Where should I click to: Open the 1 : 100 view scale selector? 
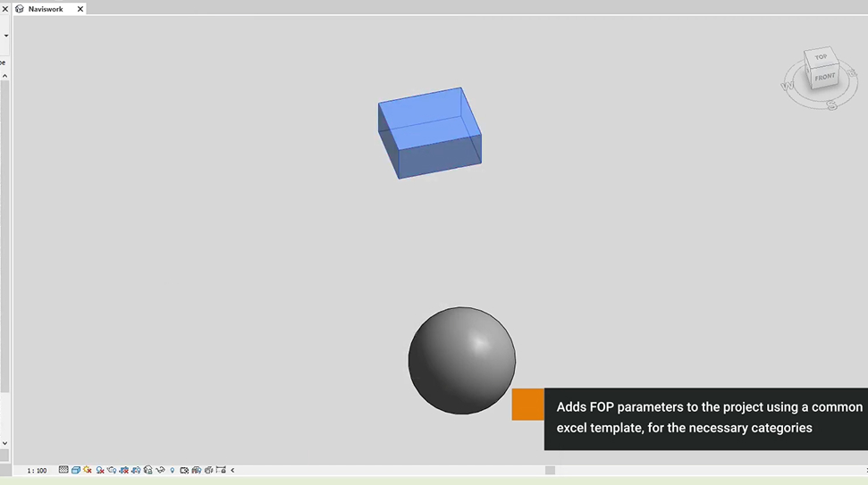[37, 470]
